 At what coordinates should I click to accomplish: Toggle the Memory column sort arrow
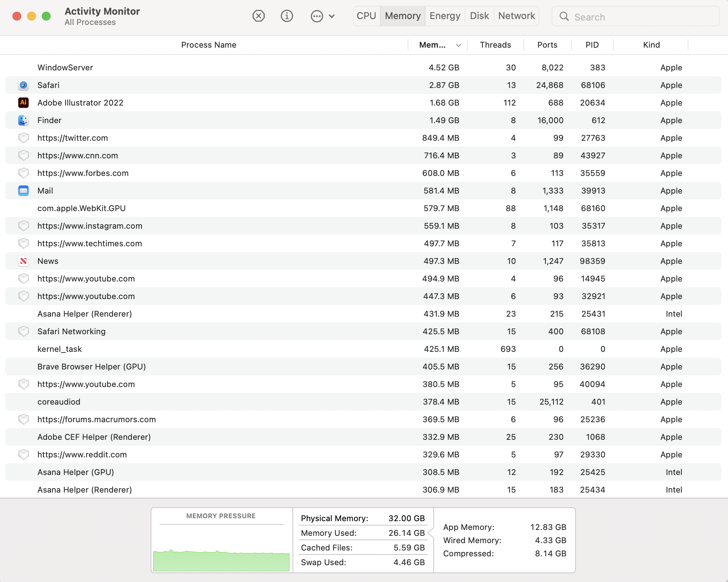(x=458, y=45)
